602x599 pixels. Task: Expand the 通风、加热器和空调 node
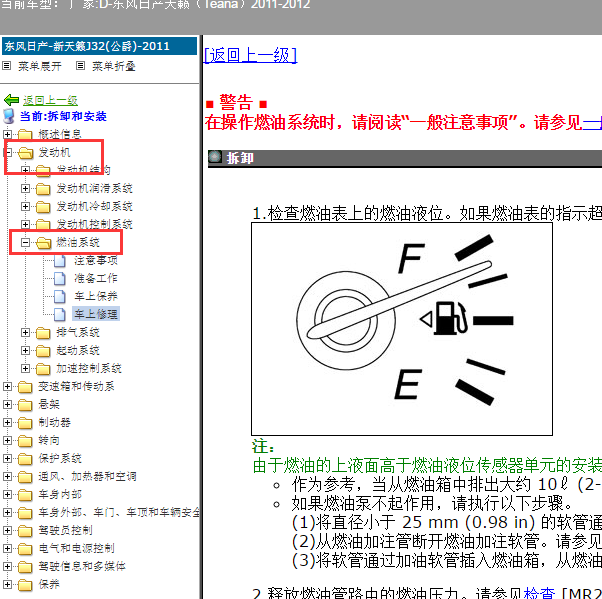pos(8,476)
